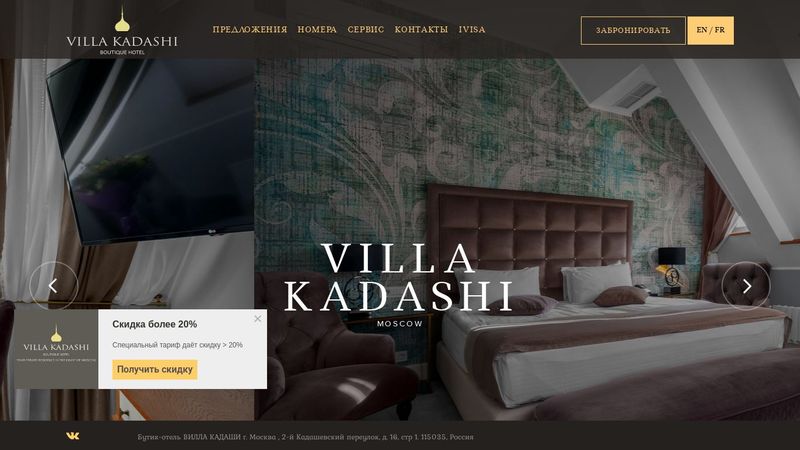Click the golden dome logo emblem

pyautogui.click(x=122, y=19)
